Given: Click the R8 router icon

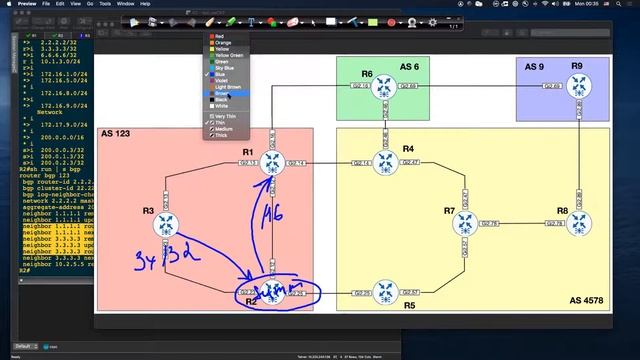Looking at the screenshot, I should pos(579,224).
